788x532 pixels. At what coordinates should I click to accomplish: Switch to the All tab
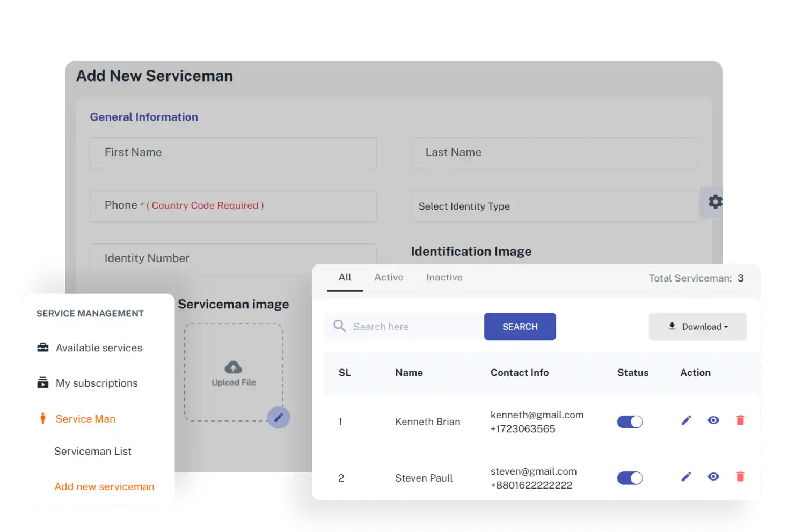click(x=345, y=278)
